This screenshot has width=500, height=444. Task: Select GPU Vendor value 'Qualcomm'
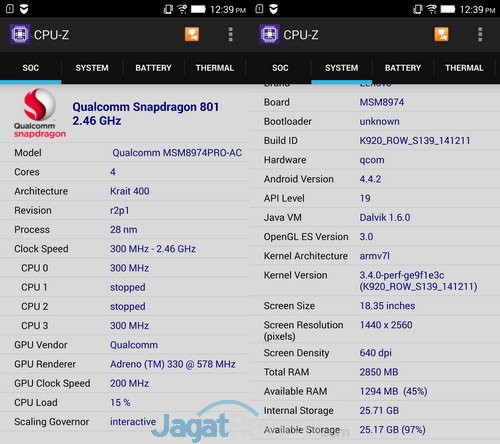134,345
